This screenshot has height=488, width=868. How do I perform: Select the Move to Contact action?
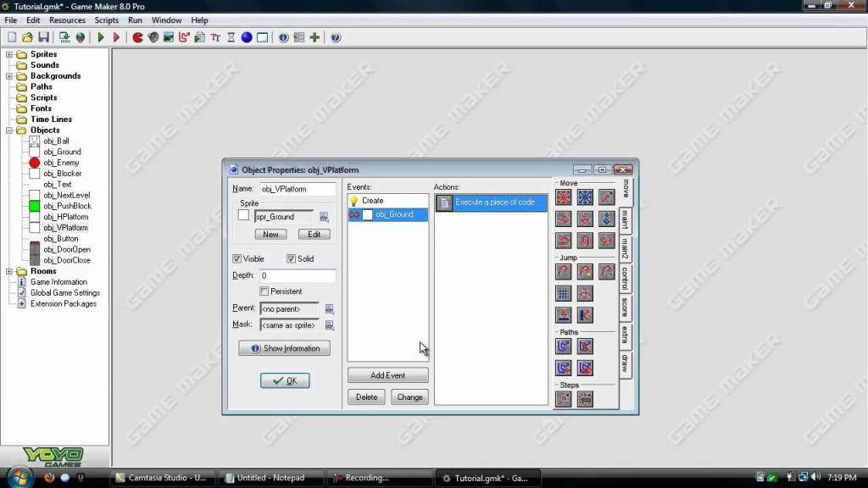[x=564, y=315]
